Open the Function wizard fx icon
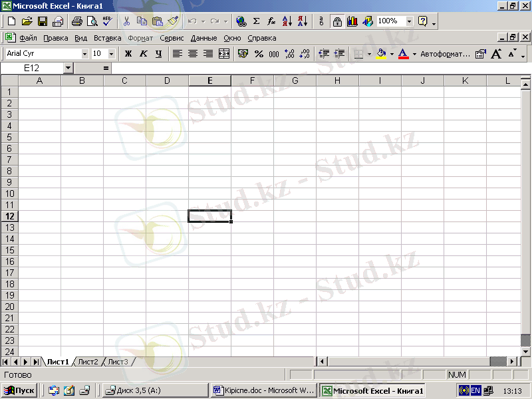 271,21
